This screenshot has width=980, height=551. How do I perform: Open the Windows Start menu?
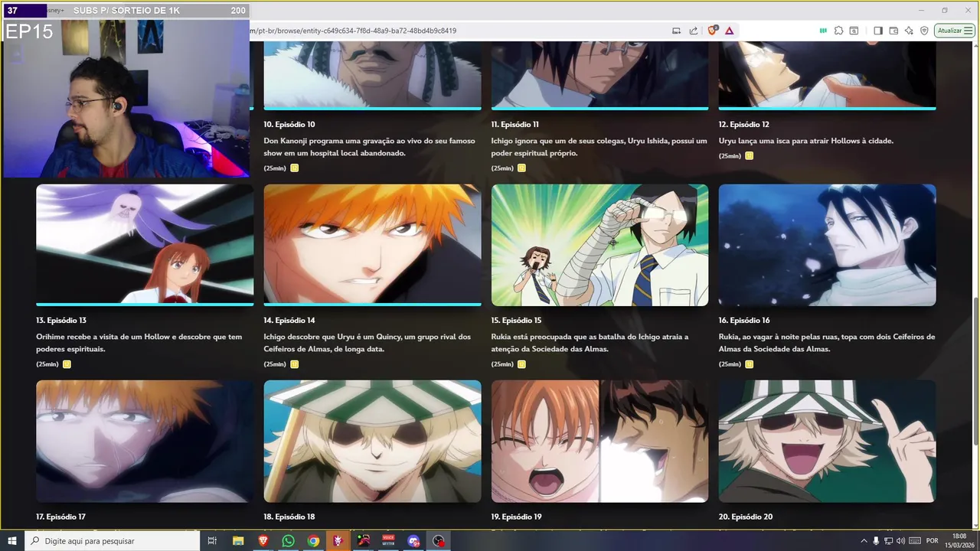point(12,540)
